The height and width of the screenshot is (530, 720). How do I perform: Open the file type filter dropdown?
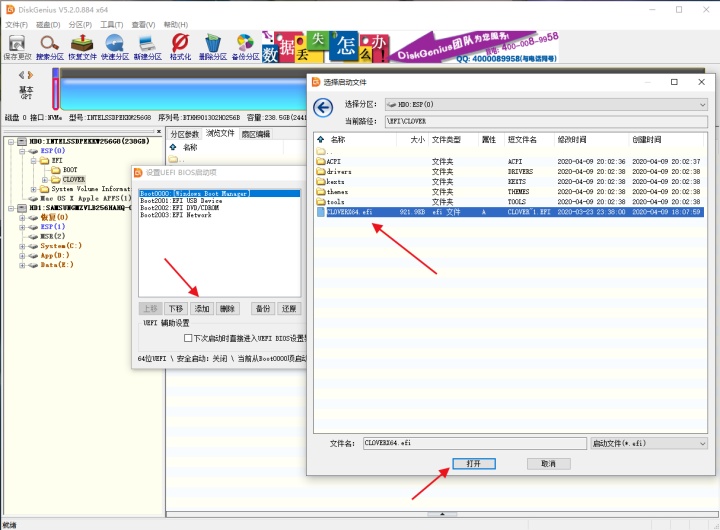click(x=703, y=444)
